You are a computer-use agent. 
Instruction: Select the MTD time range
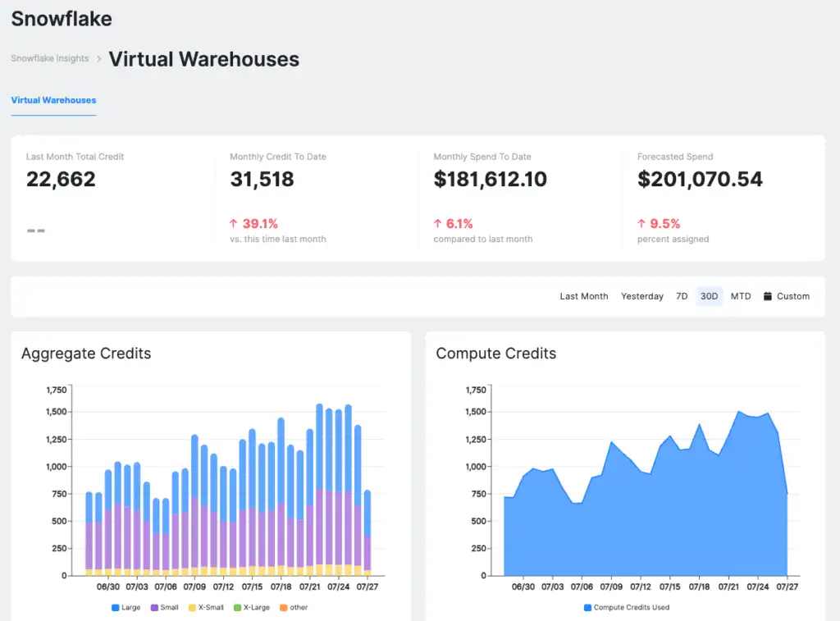click(741, 296)
